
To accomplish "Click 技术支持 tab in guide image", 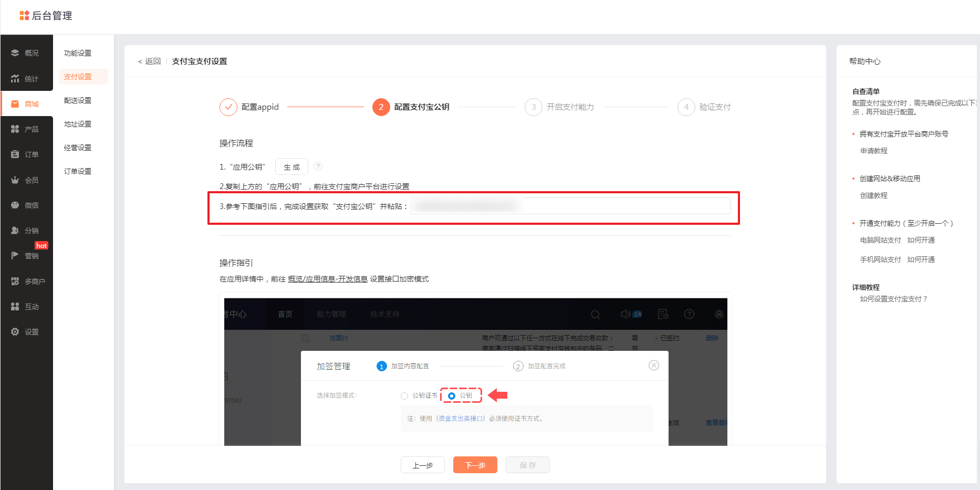I will click(385, 314).
